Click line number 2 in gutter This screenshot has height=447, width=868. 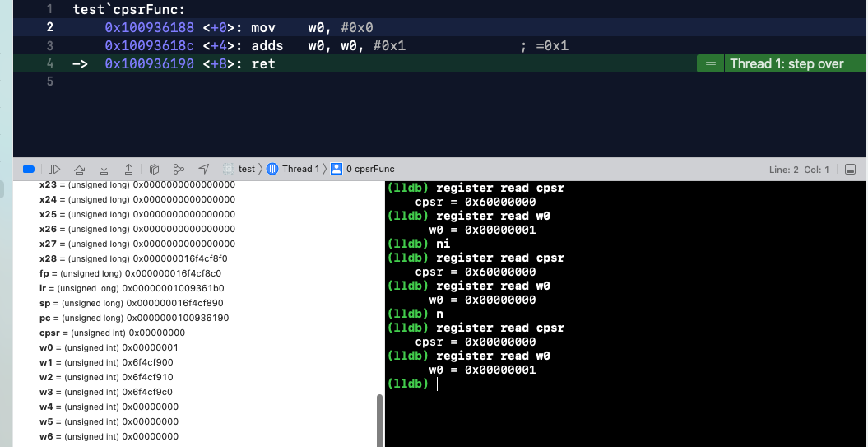[49, 27]
